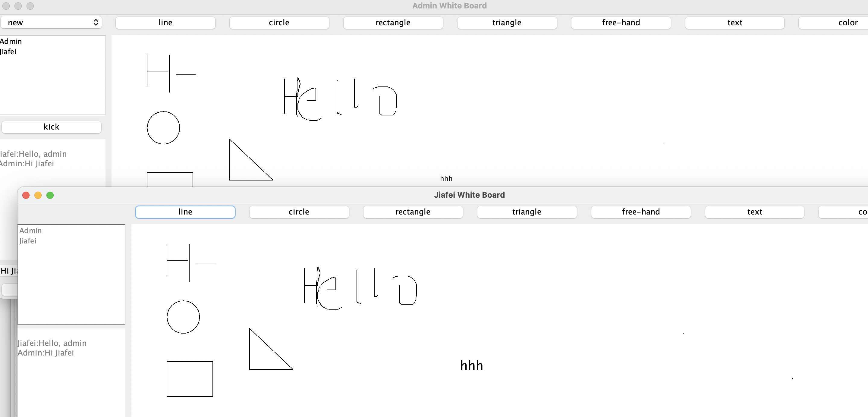The height and width of the screenshot is (417, 868).
Task: Click line button in Jiafei White Board
Action: (x=185, y=212)
